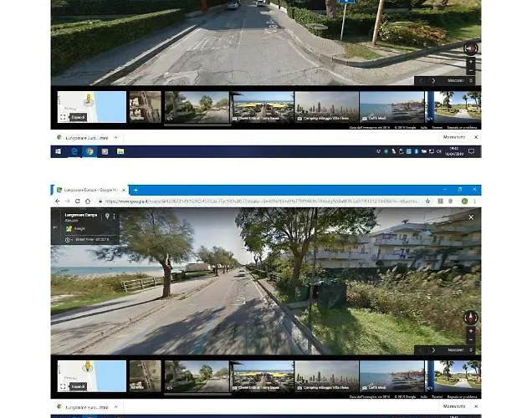This screenshot has width=532, height=418.
Task: Click the compass below the Chrome address bar view
Action: pyautogui.click(x=470, y=317)
